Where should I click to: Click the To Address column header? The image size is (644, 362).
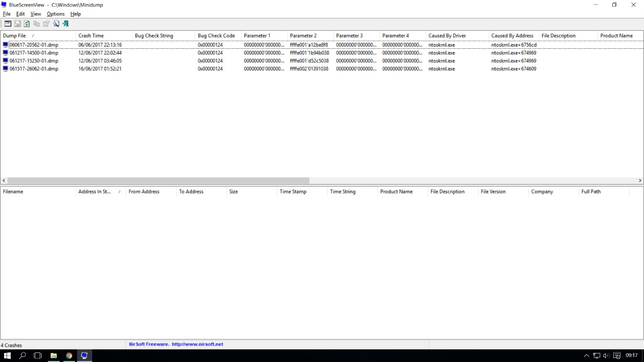[201, 192]
